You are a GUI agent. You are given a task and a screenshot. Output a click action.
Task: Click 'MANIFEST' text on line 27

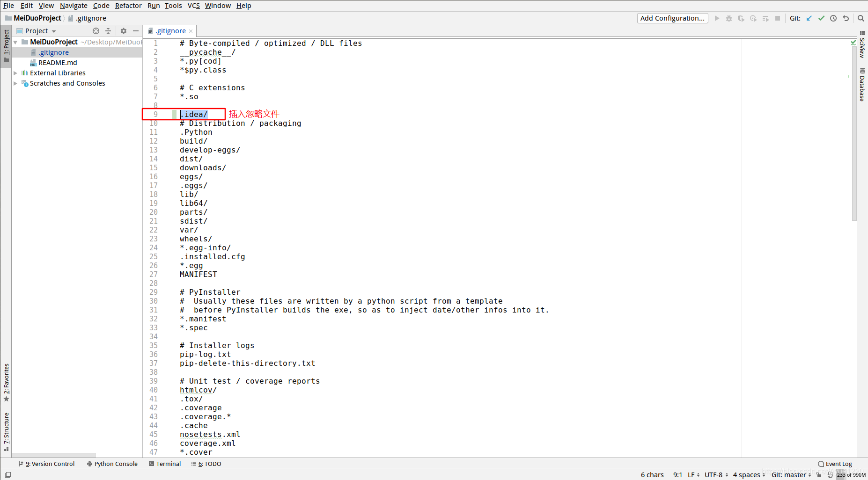[x=198, y=274]
